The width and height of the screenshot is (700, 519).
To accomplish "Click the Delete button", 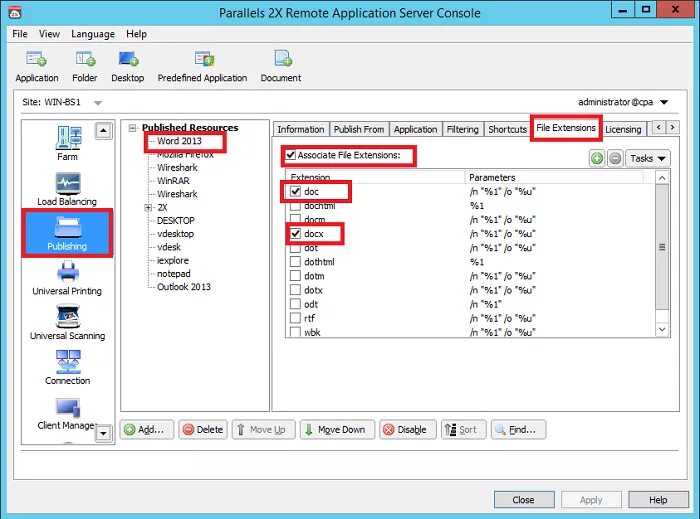I will pyautogui.click(x=203, y=429).
